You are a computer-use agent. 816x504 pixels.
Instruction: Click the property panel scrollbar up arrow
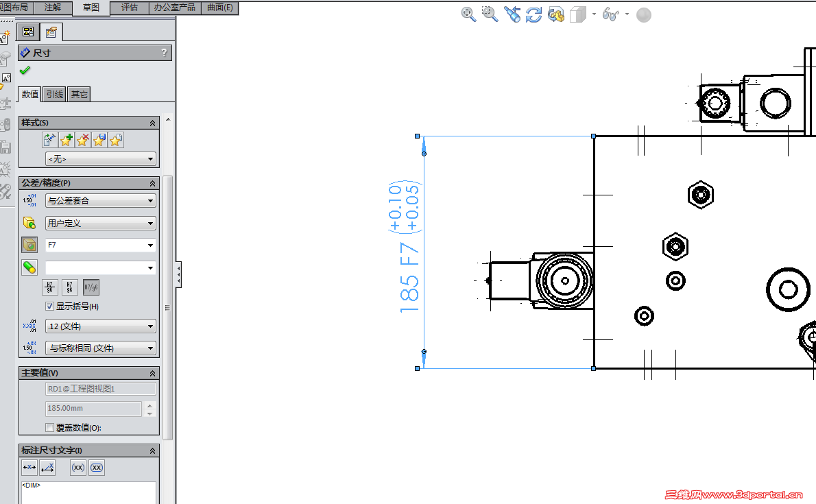coord(167,120)
